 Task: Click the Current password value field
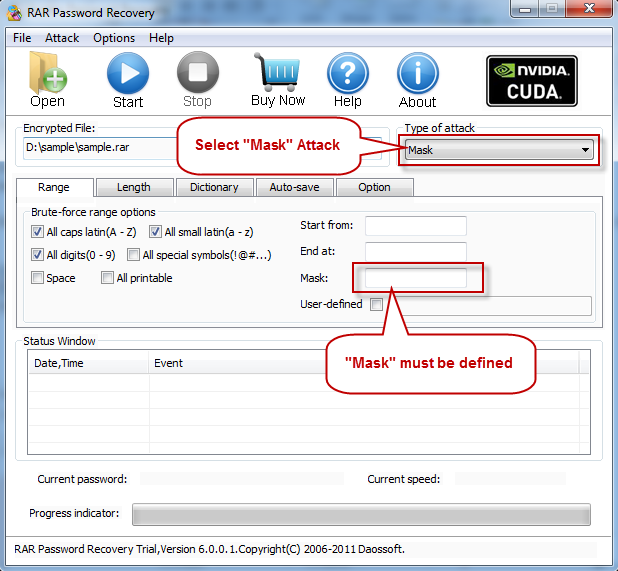pyautogui.click(x=242, y=479)
